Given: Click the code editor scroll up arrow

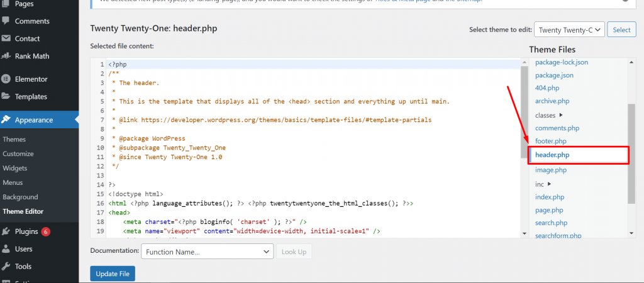Looking at the screenshot, I should (x=524, y=62).
